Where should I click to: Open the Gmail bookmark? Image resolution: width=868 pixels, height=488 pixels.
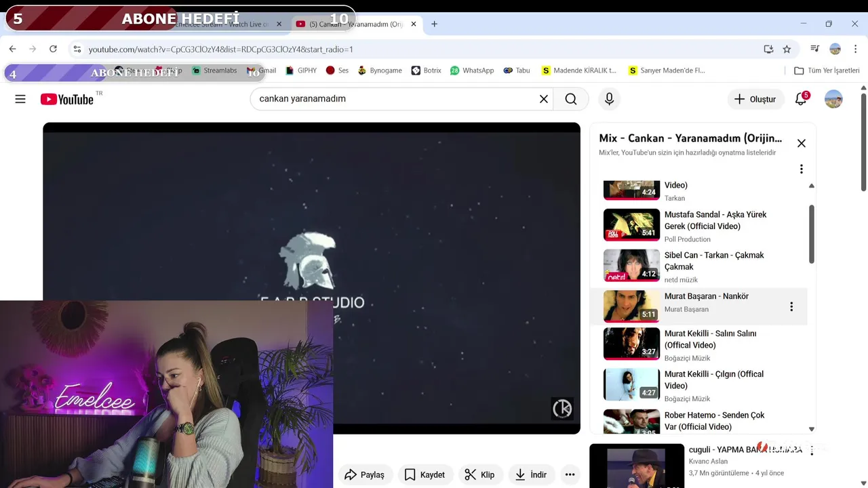pyautogui.click(x=262, y=70)
